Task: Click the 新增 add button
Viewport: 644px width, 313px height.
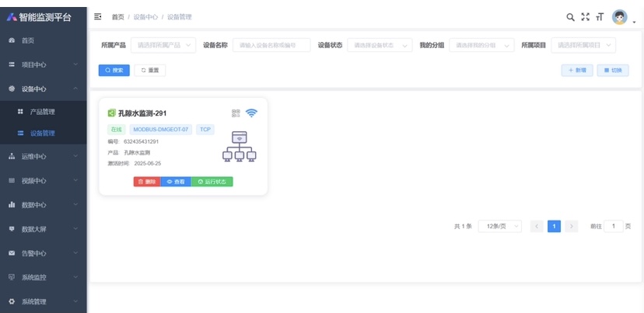Action: (x=576, y=70)
